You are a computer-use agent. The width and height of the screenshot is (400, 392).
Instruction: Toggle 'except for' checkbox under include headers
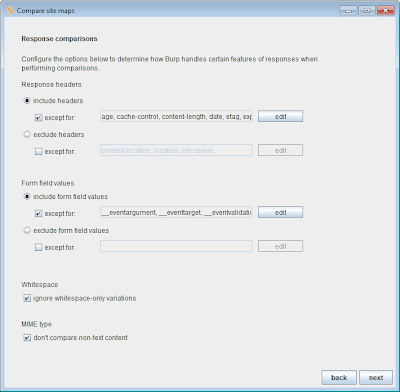(x=39, y=118)
